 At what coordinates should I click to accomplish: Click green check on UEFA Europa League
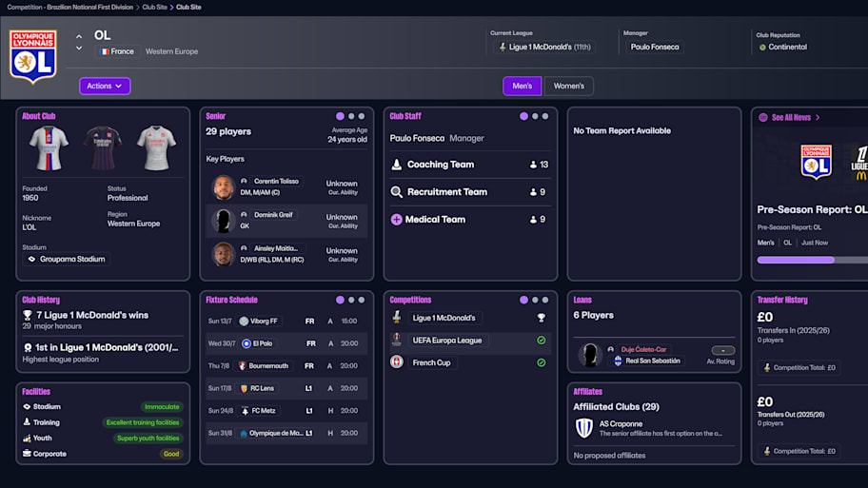coord(542,341)
